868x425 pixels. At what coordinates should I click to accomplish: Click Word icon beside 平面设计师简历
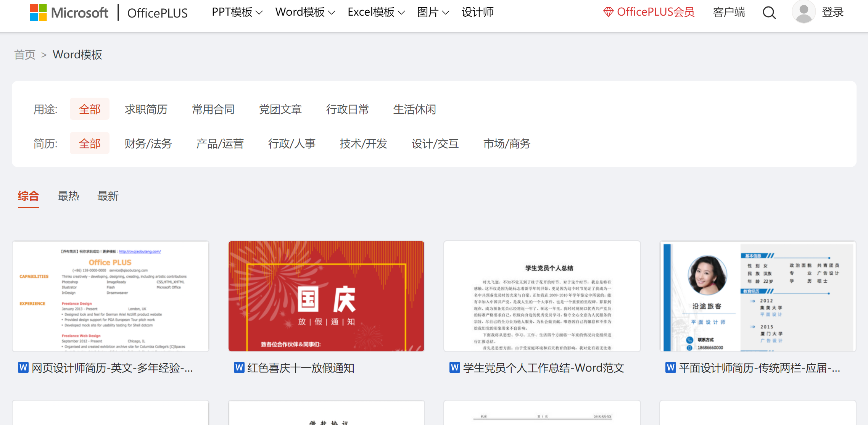[670, 367]
